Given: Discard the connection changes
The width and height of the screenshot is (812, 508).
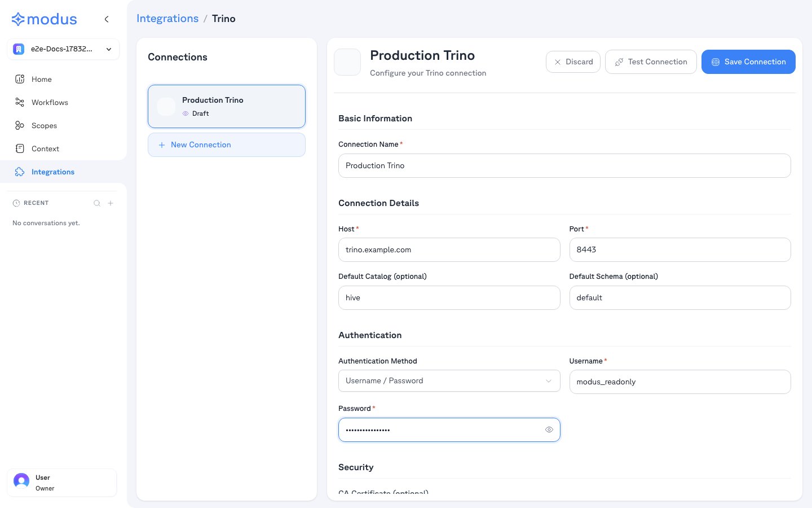Looking at the screenshot, I should [573, 62].
